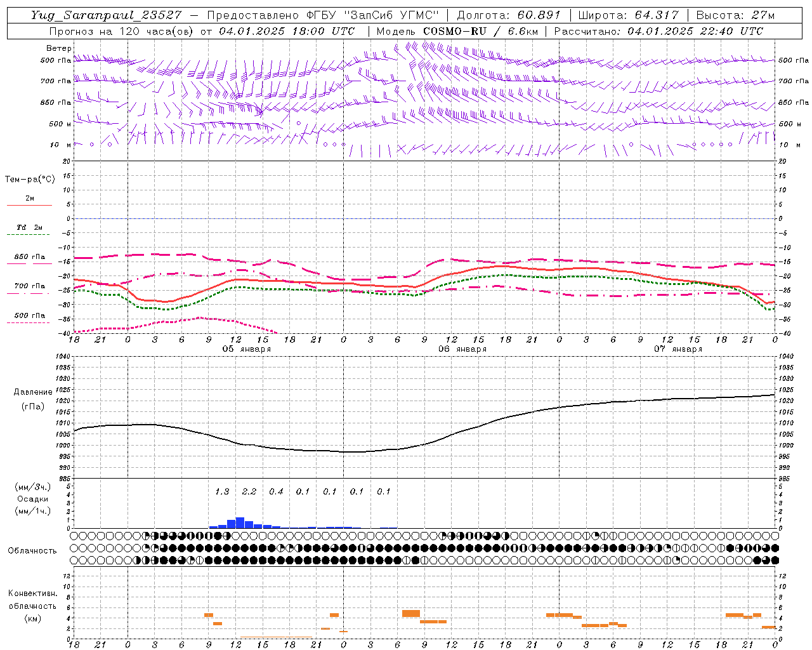812x650 pixels.
Task: Click the Модель COSMO-RU / 6.6км label
Action: (457, 31)
